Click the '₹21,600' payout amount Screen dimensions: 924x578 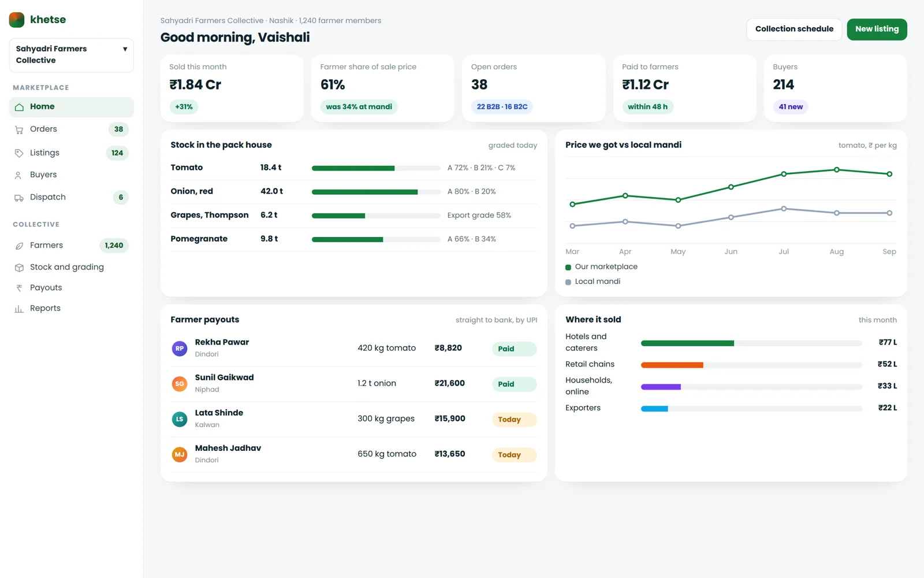[x=450, y=383]
